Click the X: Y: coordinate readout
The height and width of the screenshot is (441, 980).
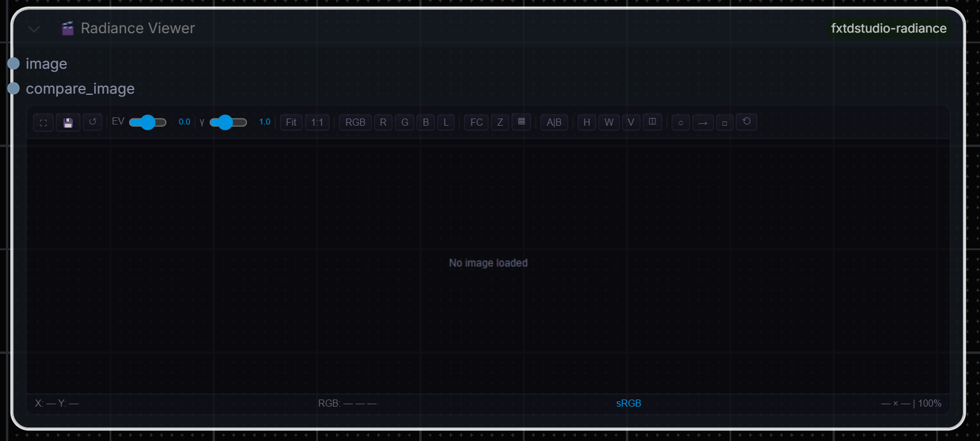pyautogui.click(x=57, y=404)
